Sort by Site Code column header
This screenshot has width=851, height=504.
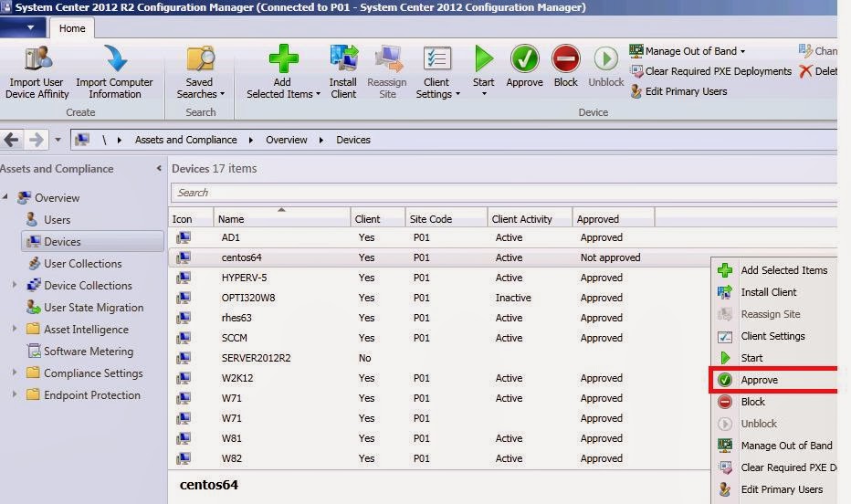tap(447, 218)
